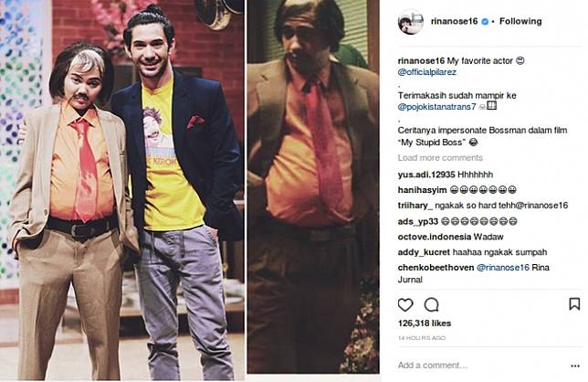
Task: Open the comment bubble icon
Action: pos(431,304)
